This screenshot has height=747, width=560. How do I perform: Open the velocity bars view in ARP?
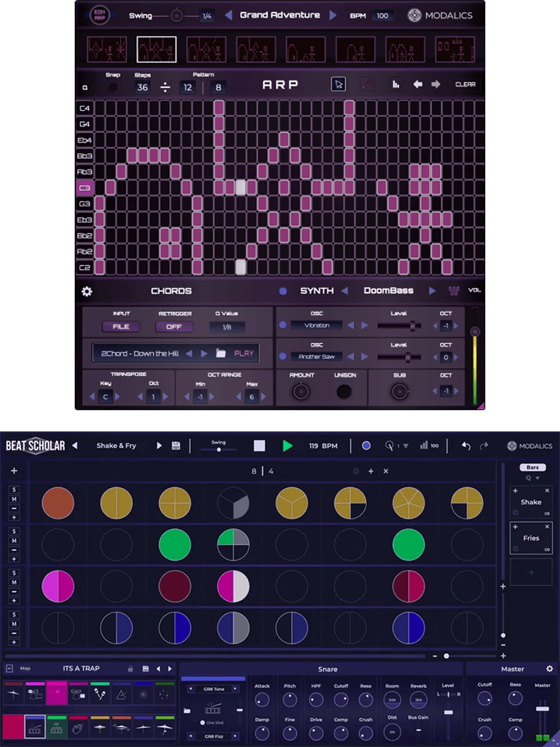point(395,85)
